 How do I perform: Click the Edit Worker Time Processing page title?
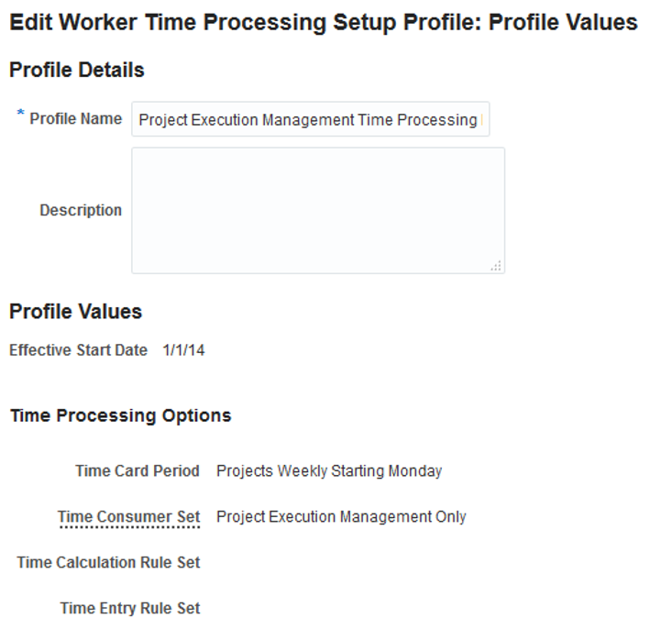click(x=323, y=23)
